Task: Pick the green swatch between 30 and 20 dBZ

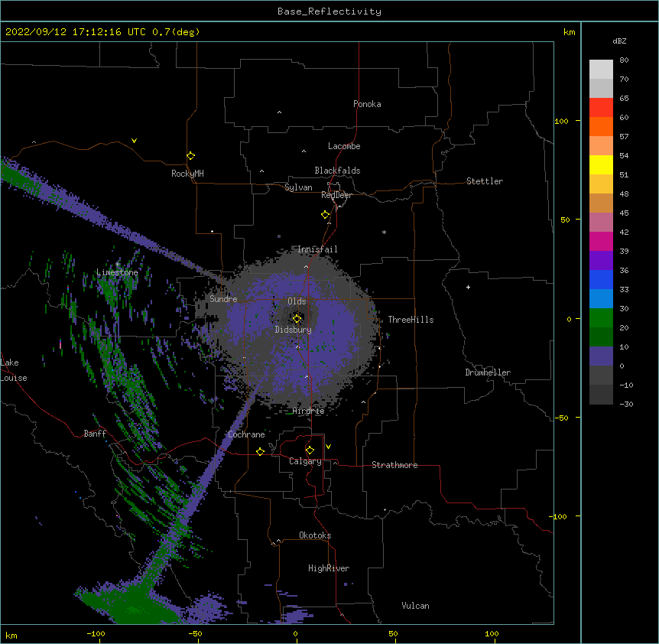Action: (601, 318)
